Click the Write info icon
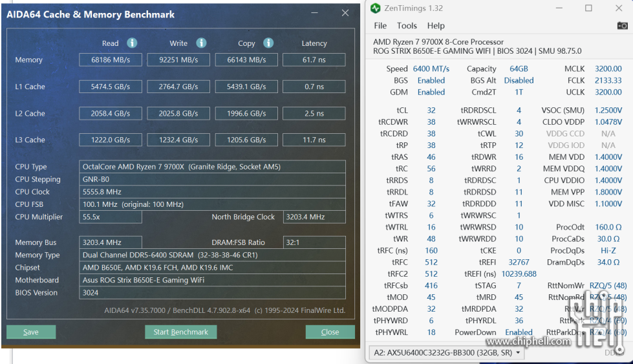 point(202,43)
